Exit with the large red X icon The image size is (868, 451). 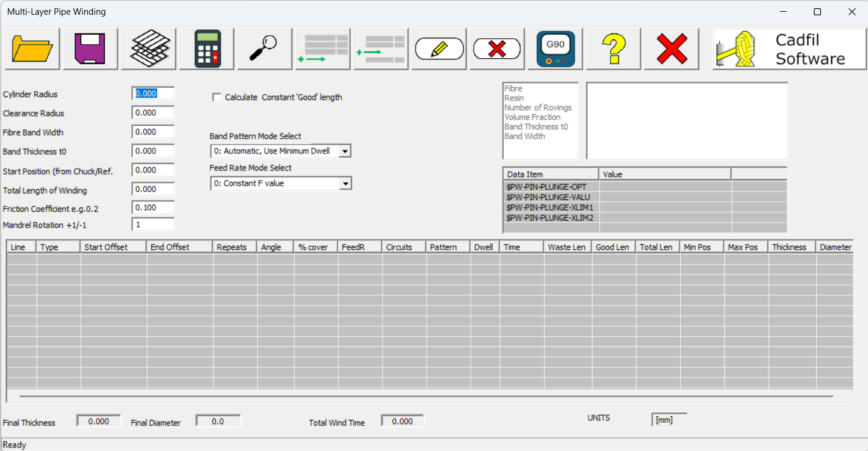click(x=672, y=49)
